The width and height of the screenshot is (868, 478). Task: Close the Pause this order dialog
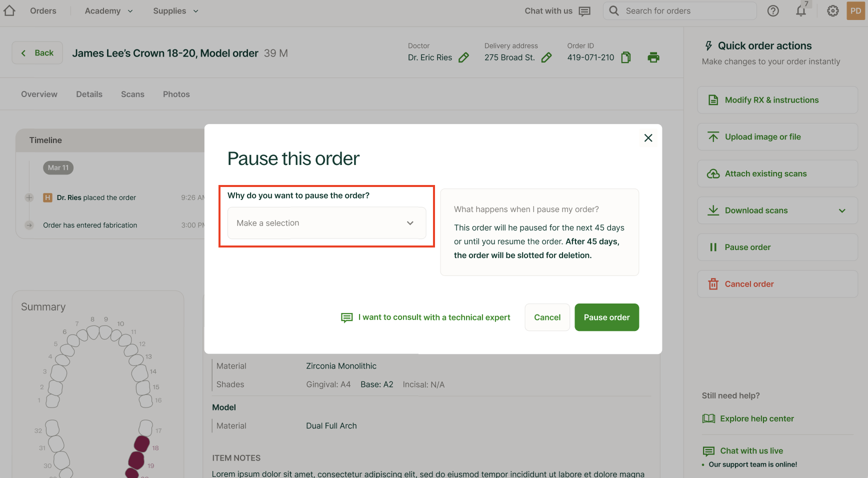(x=648, y=138)
